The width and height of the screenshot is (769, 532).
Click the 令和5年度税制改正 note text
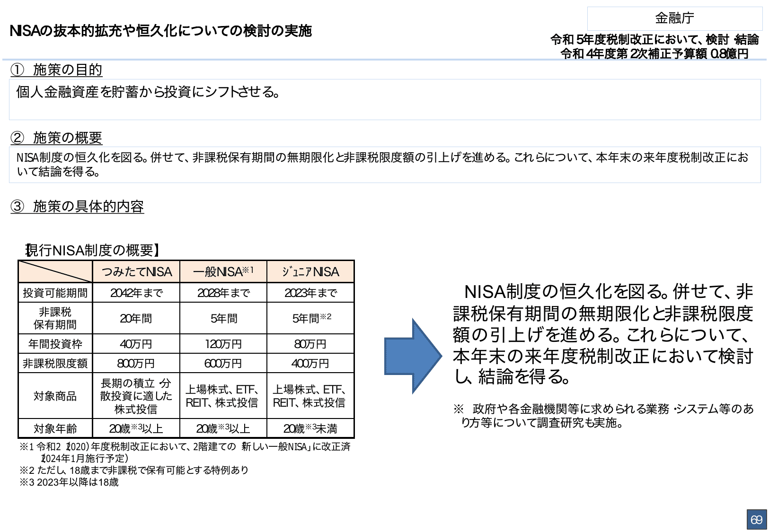[x=655, y=39]
